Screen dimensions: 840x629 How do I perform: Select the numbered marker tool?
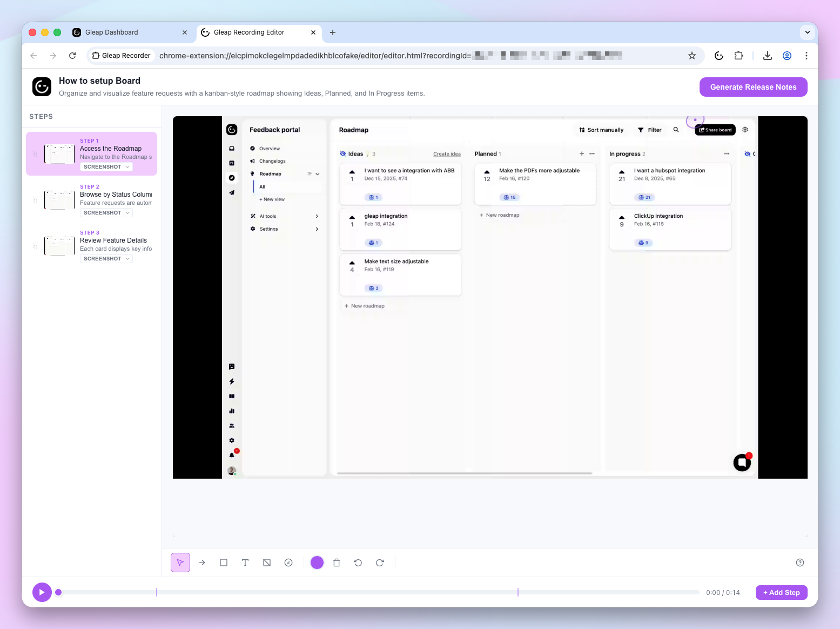point(288,563)
